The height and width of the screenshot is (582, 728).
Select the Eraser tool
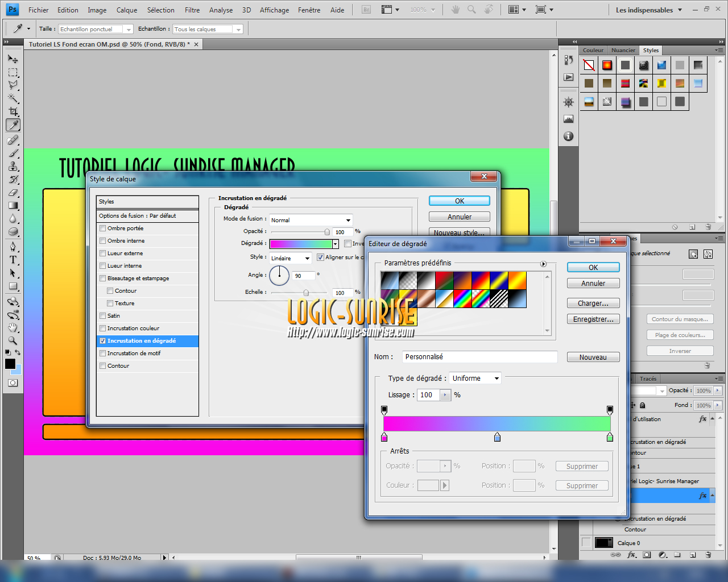pos(13,192)
